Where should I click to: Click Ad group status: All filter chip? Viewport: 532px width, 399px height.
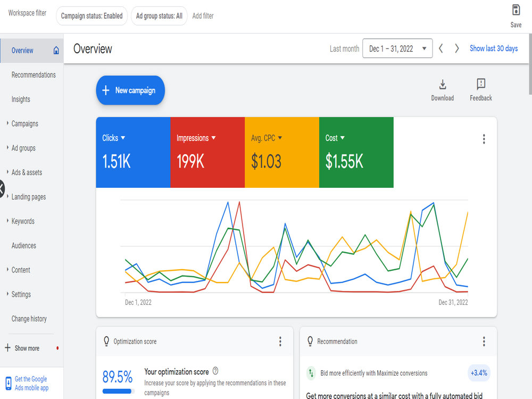[159, 16]
